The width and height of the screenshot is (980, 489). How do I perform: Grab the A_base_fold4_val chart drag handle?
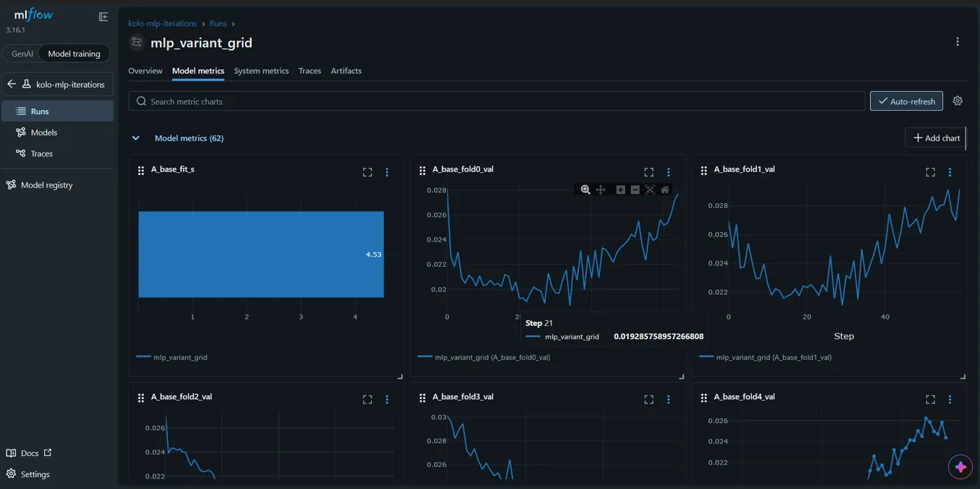[x=703, y=397]
